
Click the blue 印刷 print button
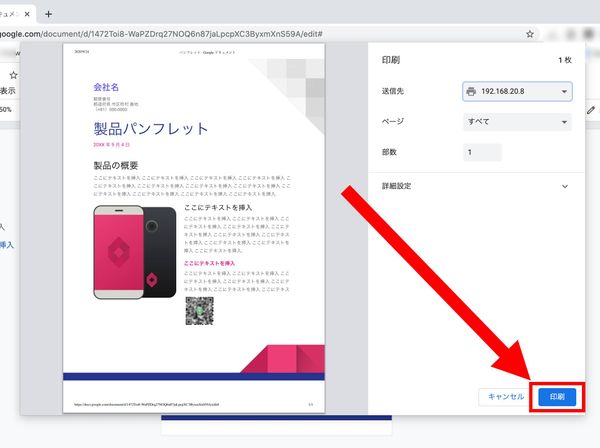pos(557,397)
